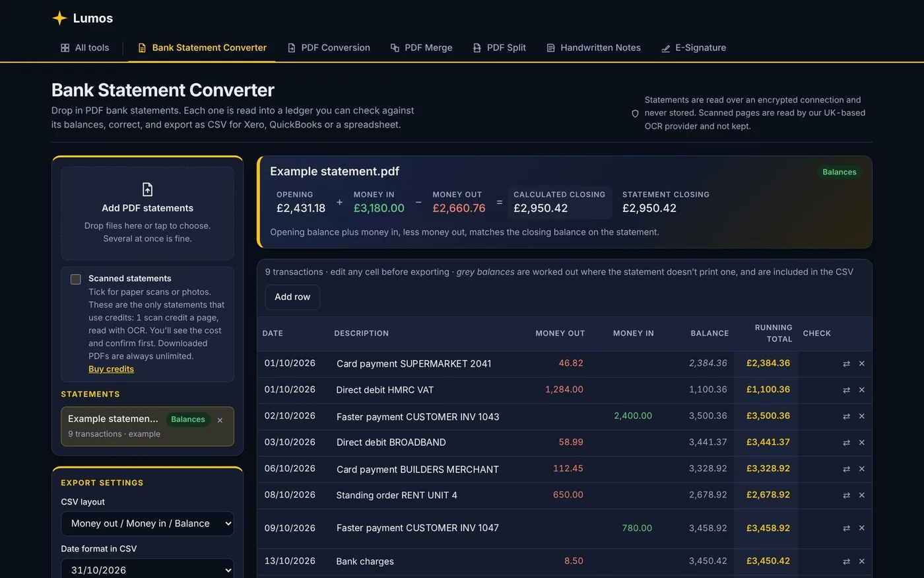Swap money direction on SUPERMARKET 2041 row
924x578 pixels.
(846, 363)
